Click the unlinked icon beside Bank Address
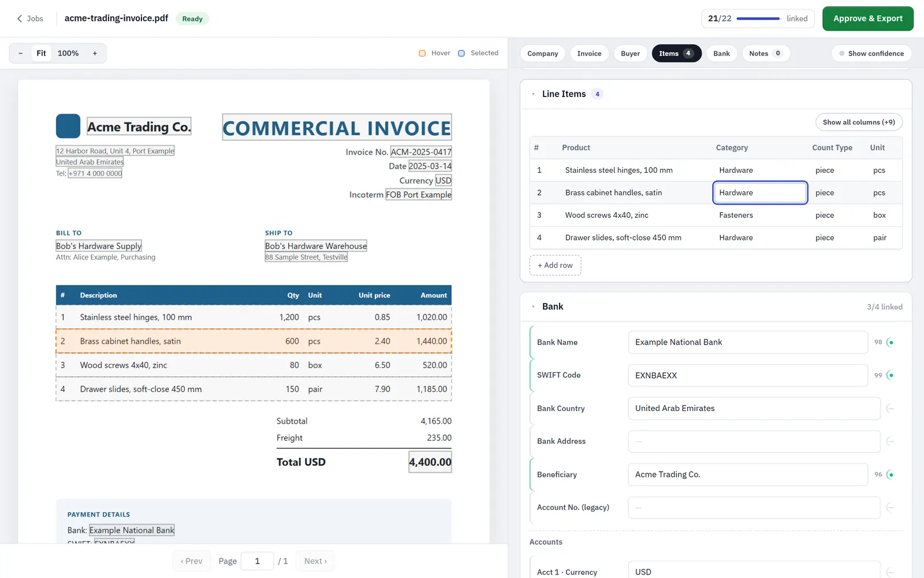The width and height of the screenshot is (924, 578). click(x=891, y=441)
